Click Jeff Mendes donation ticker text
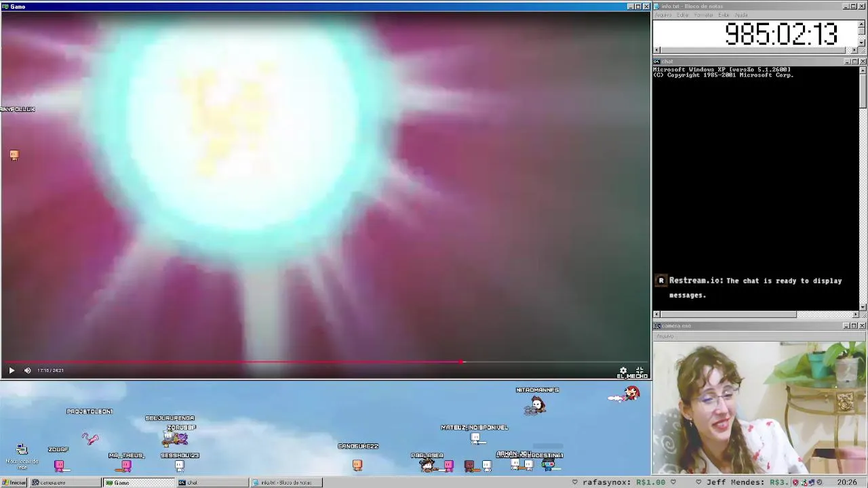Screen dimensions: 868x488 pyautogui.click(x=746, y=483)
